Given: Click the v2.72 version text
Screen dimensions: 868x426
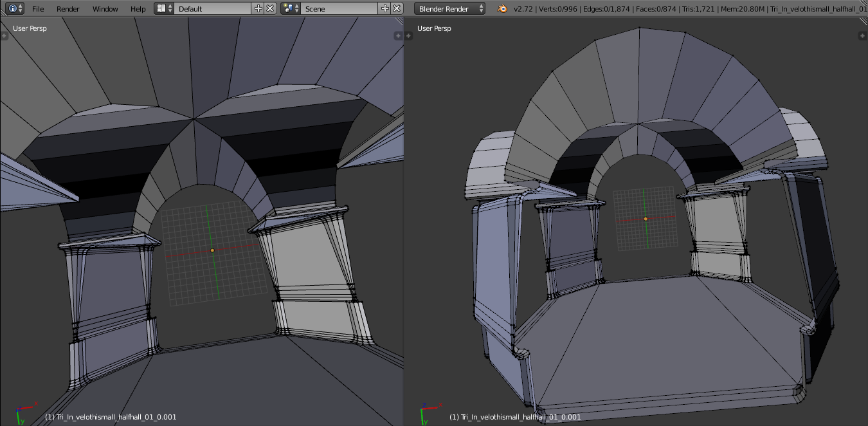Looking at the screenshot, I should pos(523,9).
